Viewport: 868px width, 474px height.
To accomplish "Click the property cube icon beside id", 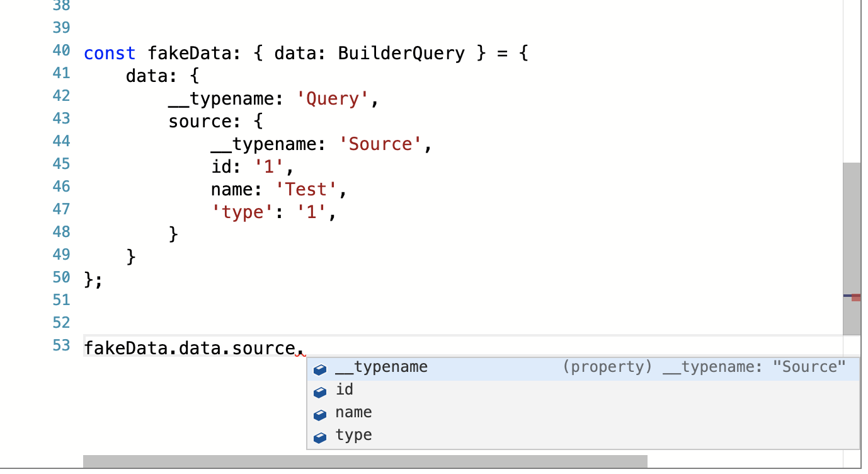I will click(x=320, y=391).
